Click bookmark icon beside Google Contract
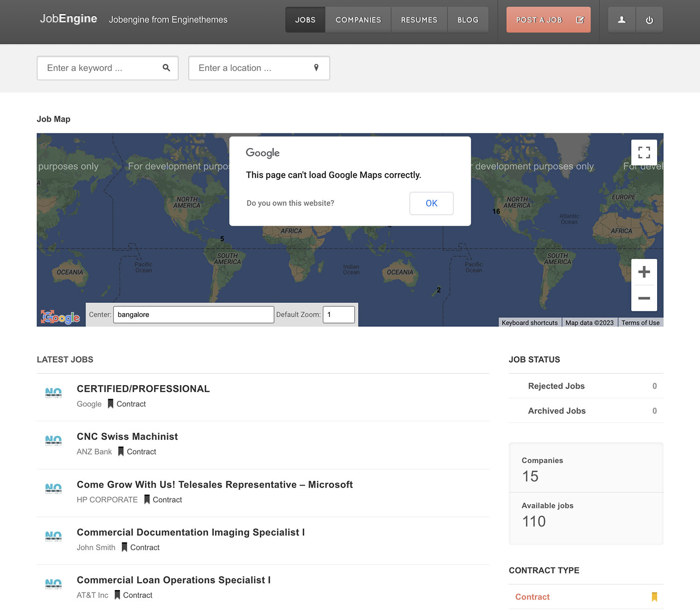The image size is (700, 611). tap(111, 404)
